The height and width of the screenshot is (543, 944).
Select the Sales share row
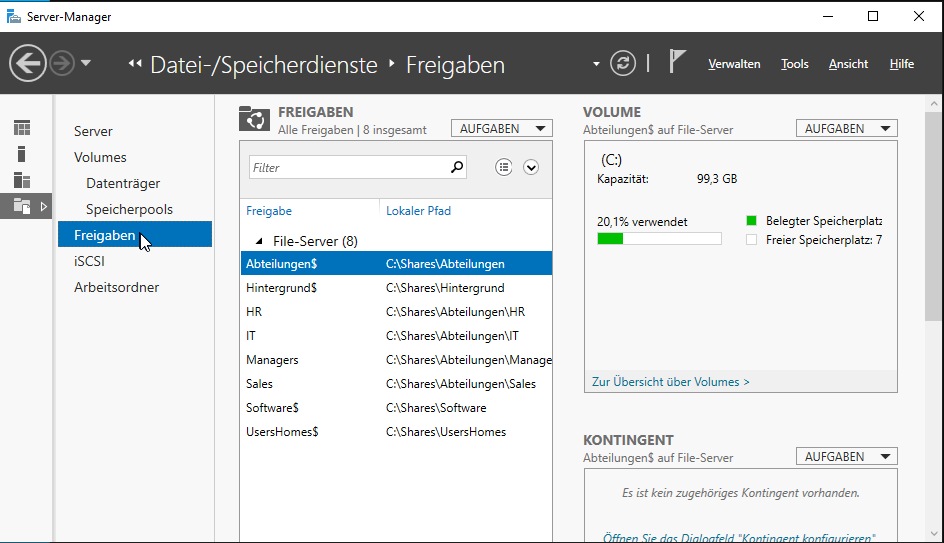coord(396,384)
